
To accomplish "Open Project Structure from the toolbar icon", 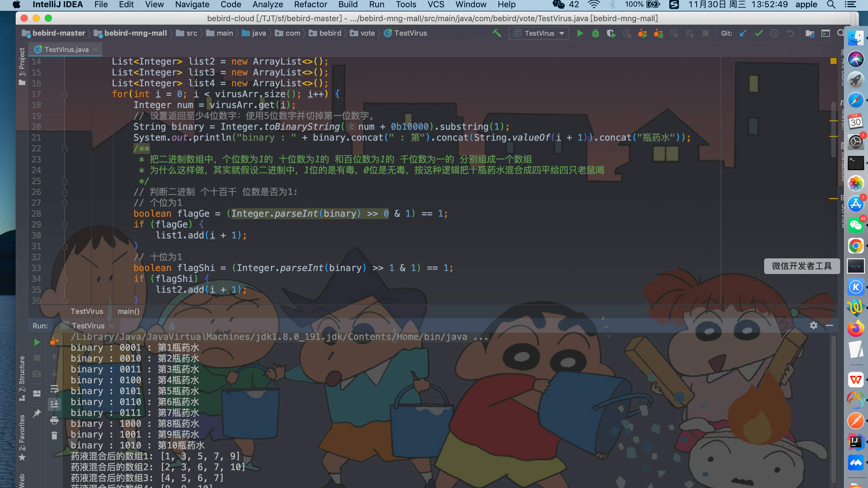I will point(810,33).
